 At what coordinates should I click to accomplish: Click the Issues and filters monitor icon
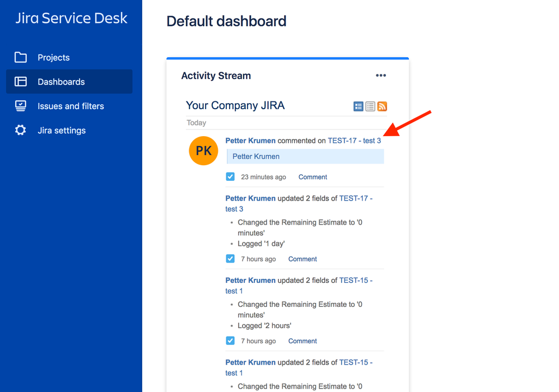coord(21,106)
